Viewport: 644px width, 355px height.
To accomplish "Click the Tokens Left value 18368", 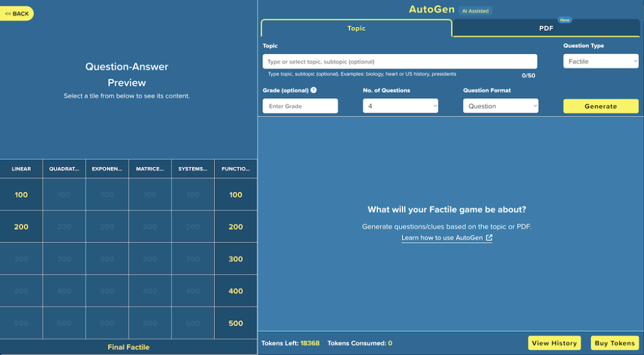I will click(310, 343).
